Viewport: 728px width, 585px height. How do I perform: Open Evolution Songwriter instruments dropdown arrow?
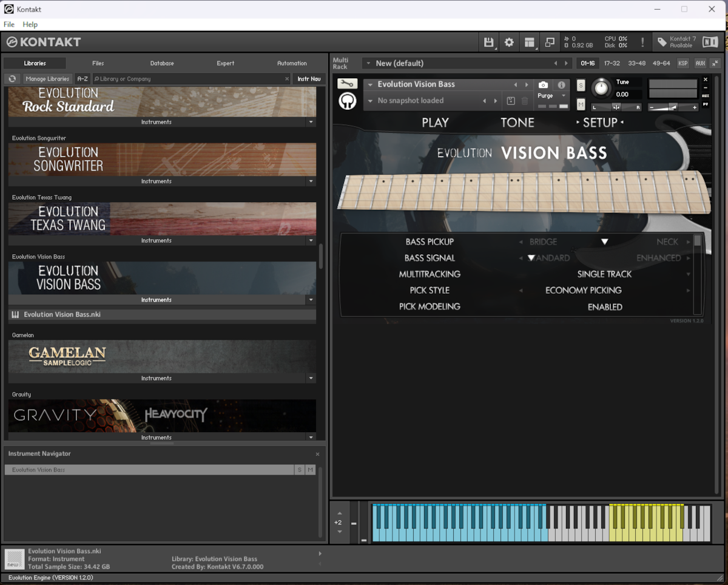point(311,181)
